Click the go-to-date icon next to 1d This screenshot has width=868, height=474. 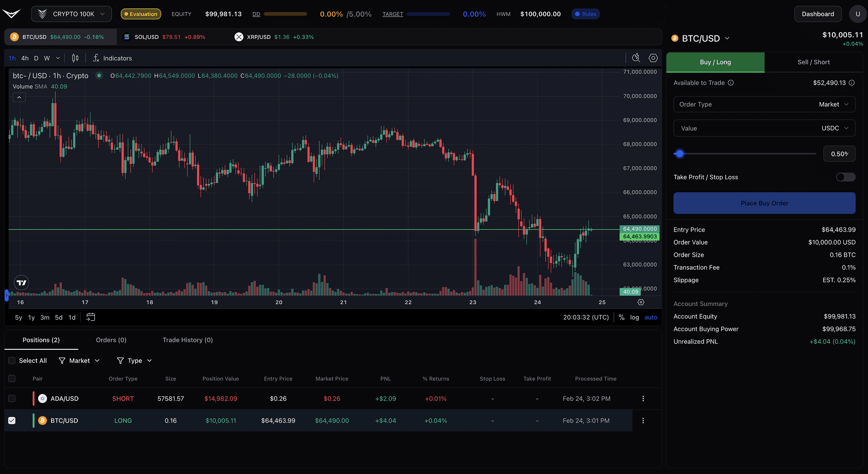[x=90, y=317]
